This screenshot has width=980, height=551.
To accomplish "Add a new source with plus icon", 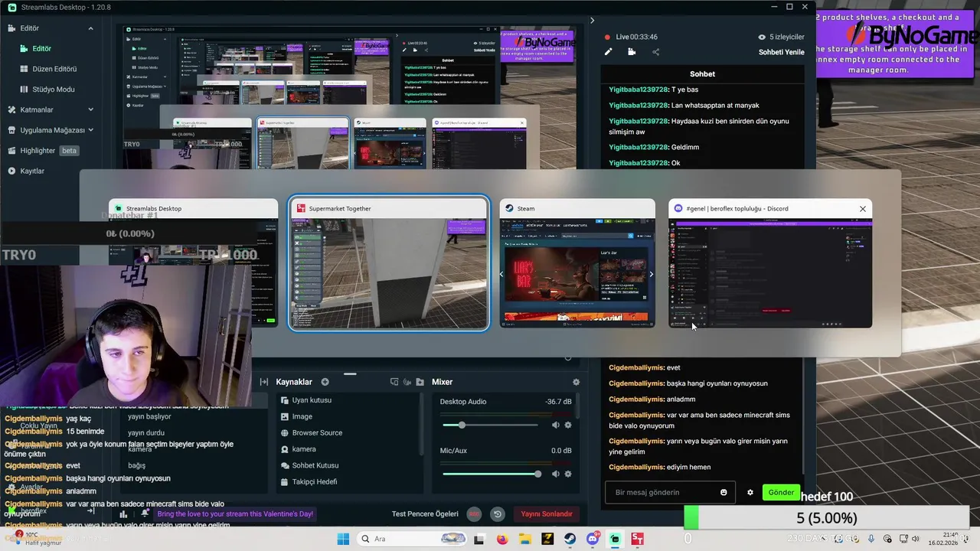I will pos(325,382).
